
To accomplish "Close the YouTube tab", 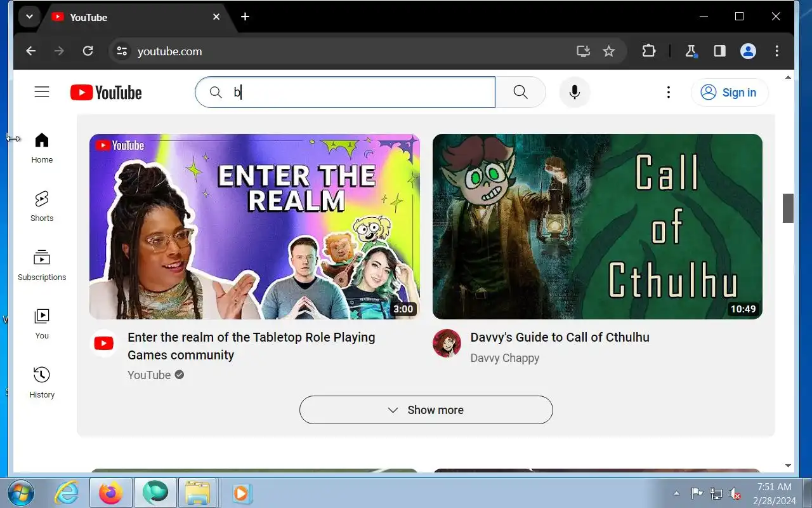I will [x=216, y=17].
